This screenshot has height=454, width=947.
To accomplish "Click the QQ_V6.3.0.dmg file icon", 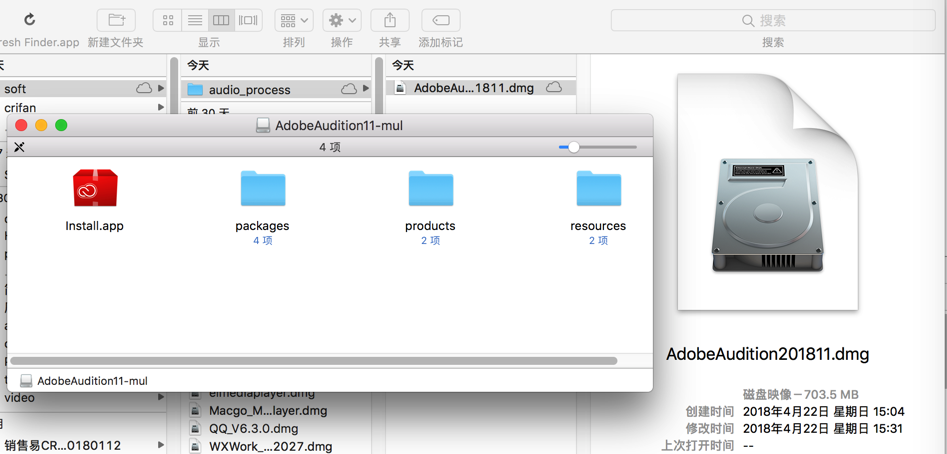I will (194, 429).
